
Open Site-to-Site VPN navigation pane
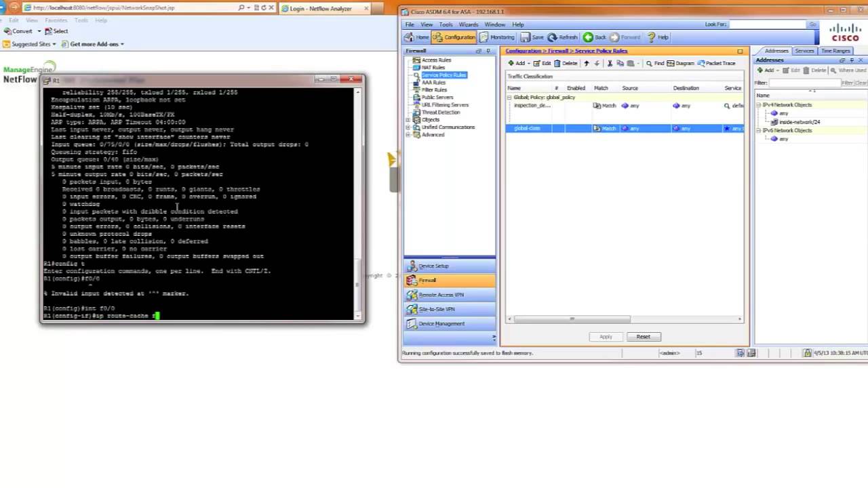(450, 308)
